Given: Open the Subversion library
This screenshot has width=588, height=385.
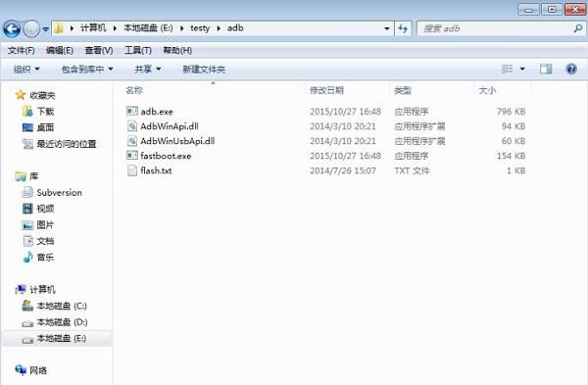Looking at the screenshot, I should pos(59,192).
